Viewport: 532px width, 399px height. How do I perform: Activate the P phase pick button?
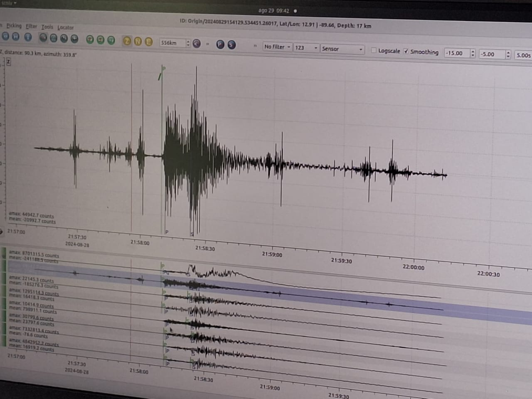(x=220, y=44)
